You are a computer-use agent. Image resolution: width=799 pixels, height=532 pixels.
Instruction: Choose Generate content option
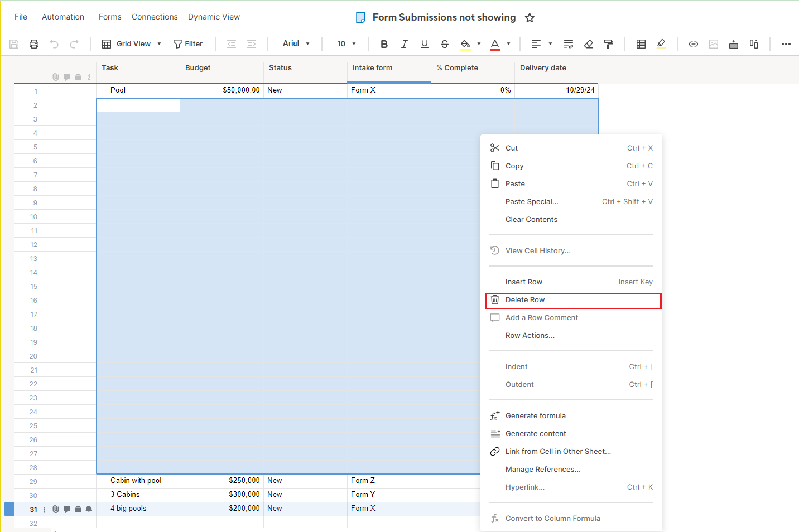571,434
